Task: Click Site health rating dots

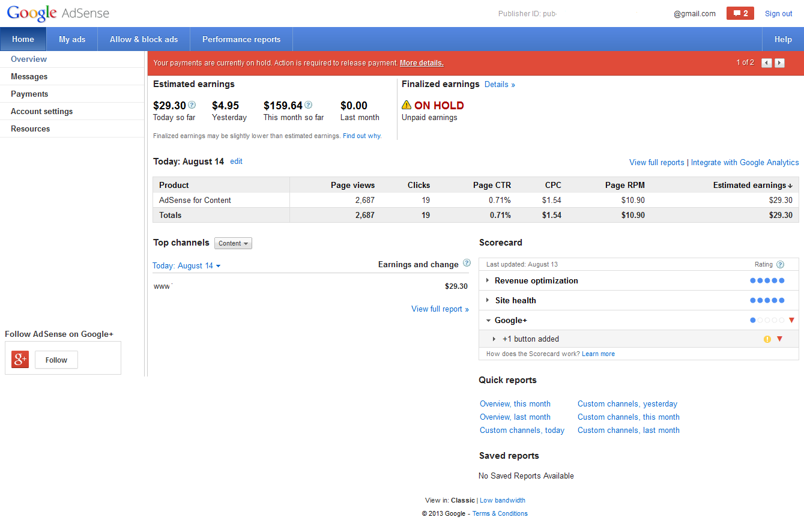Action: tap(767, 300)
